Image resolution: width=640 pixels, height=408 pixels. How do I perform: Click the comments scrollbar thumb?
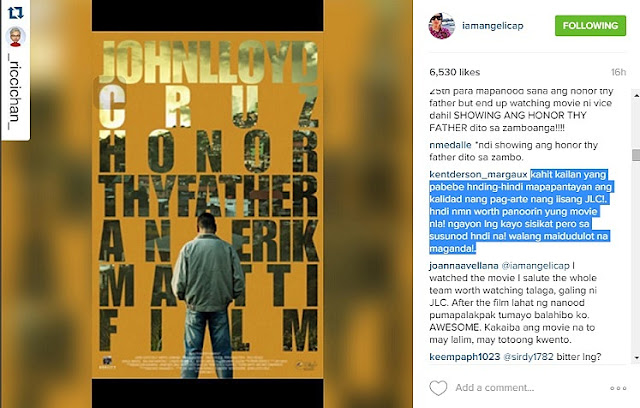(x=636, y=155)
